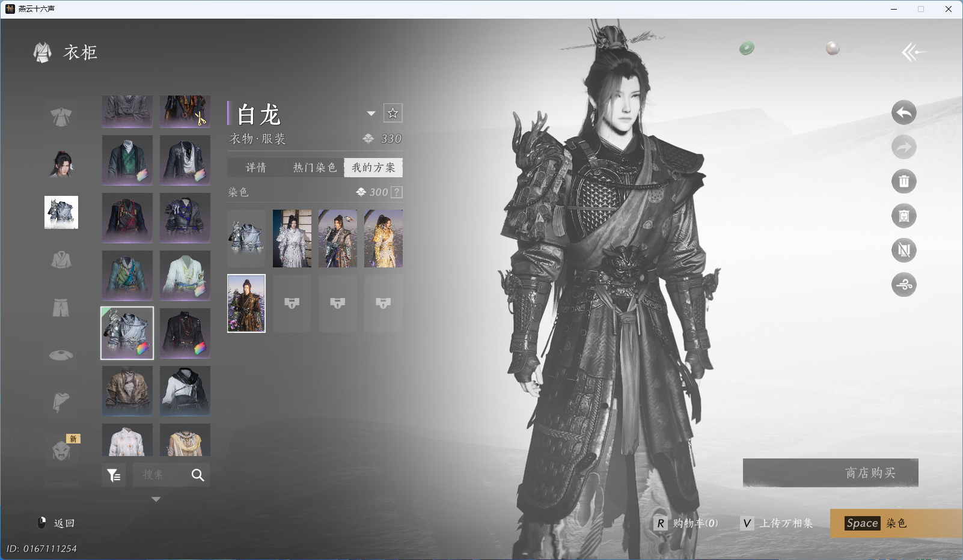Viewport: 963px width, 560px height.
Task: Expand the dropdown arrow beside 白龙
Action: 371,114
